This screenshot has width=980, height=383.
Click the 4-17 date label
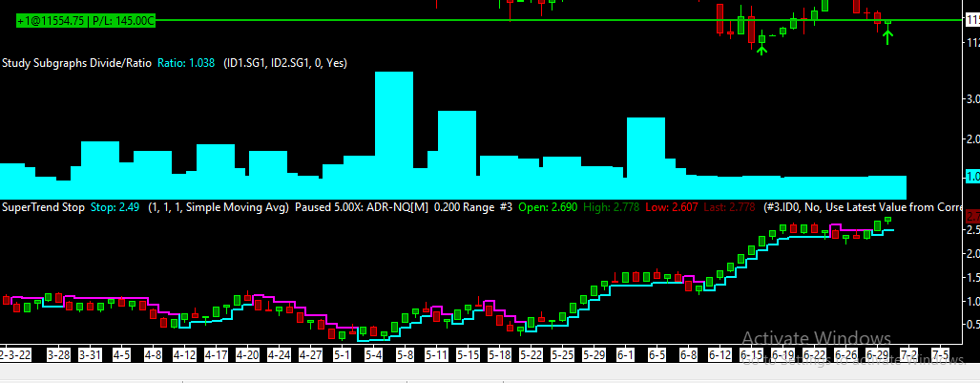click(217, 355)
